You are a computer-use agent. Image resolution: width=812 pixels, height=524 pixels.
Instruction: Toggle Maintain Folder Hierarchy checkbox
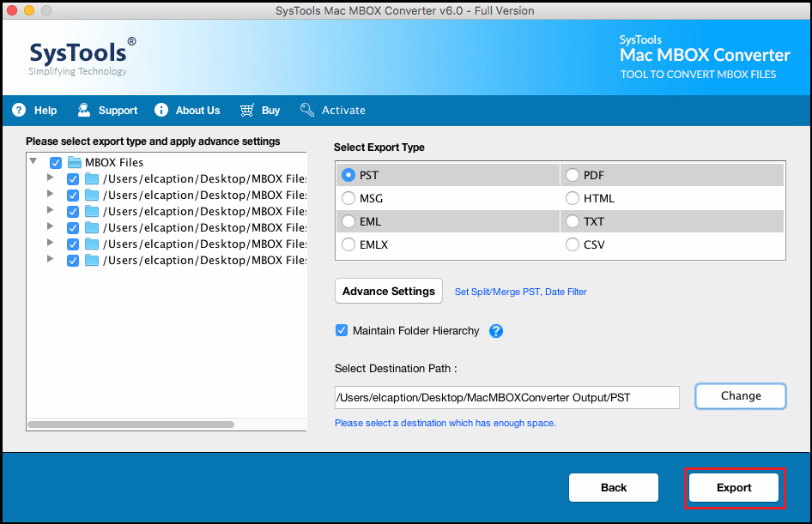click(x=342, y=330)
